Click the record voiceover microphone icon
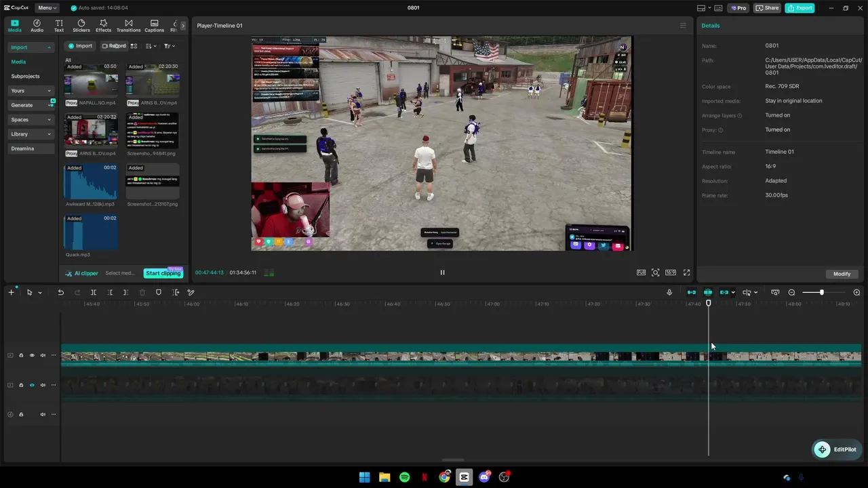This screenshot has width=868, height=488. (x=669, y=293)
